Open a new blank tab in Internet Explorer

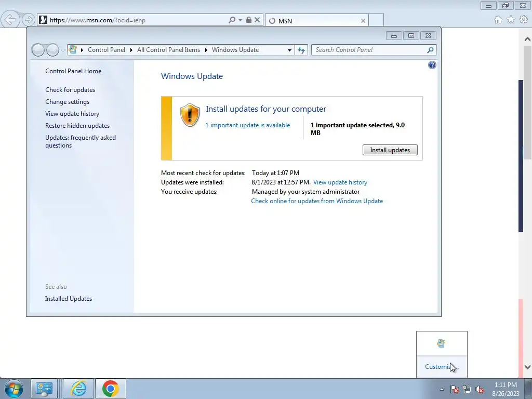pos(376,20)
